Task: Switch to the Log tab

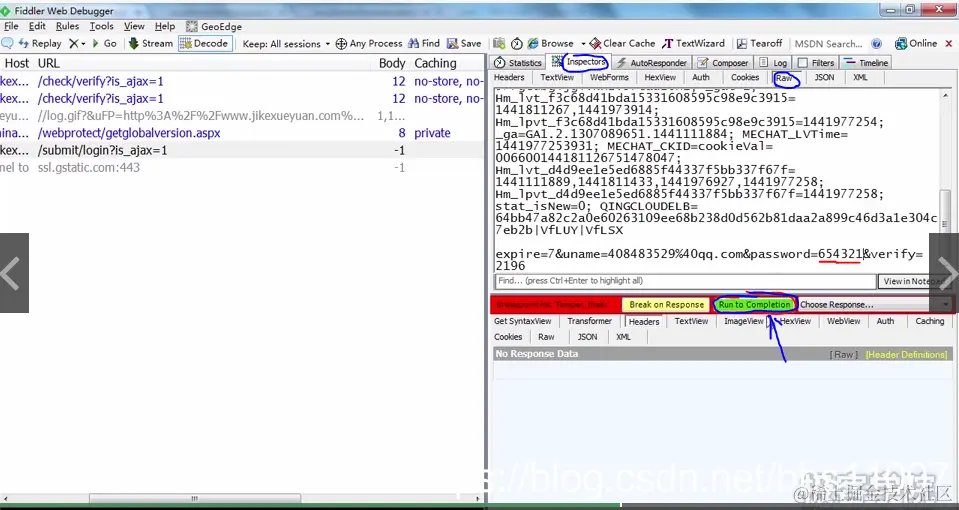Action: tap(773, 62)
